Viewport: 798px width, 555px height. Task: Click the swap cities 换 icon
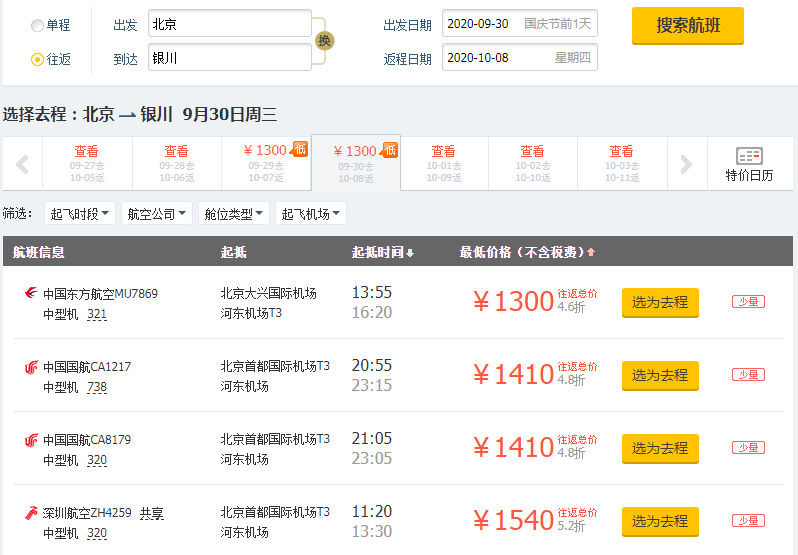pos(324,41)
